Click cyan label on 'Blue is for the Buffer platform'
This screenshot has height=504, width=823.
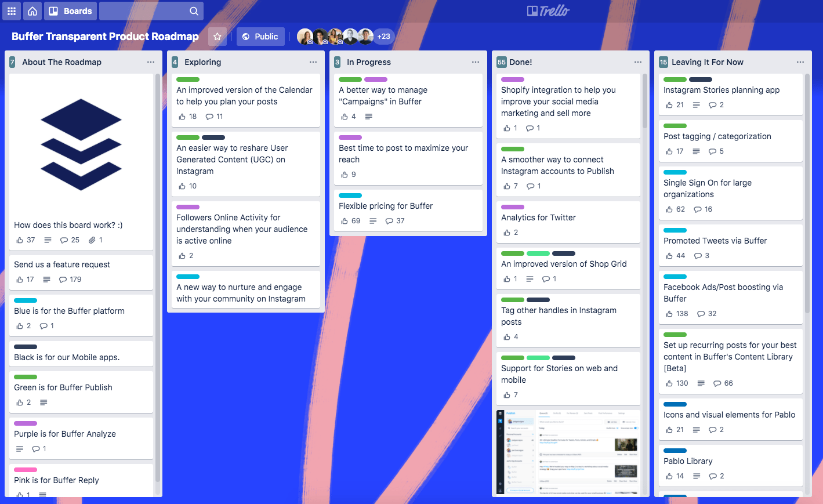pyautogui.click(x=26, y=300)
